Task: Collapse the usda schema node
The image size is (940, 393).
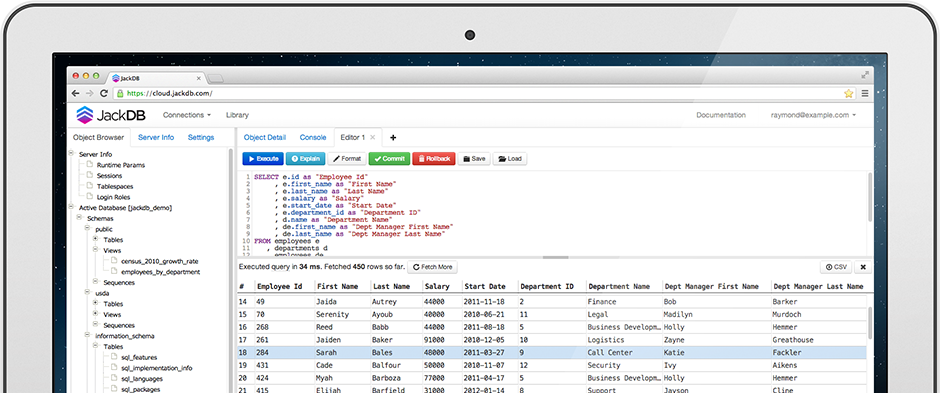Action: click(88, 292)
